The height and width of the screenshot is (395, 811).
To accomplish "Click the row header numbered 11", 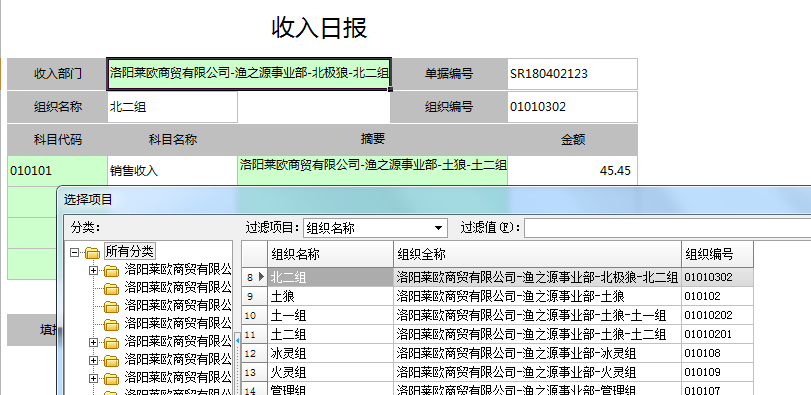I will click(254, 334).
